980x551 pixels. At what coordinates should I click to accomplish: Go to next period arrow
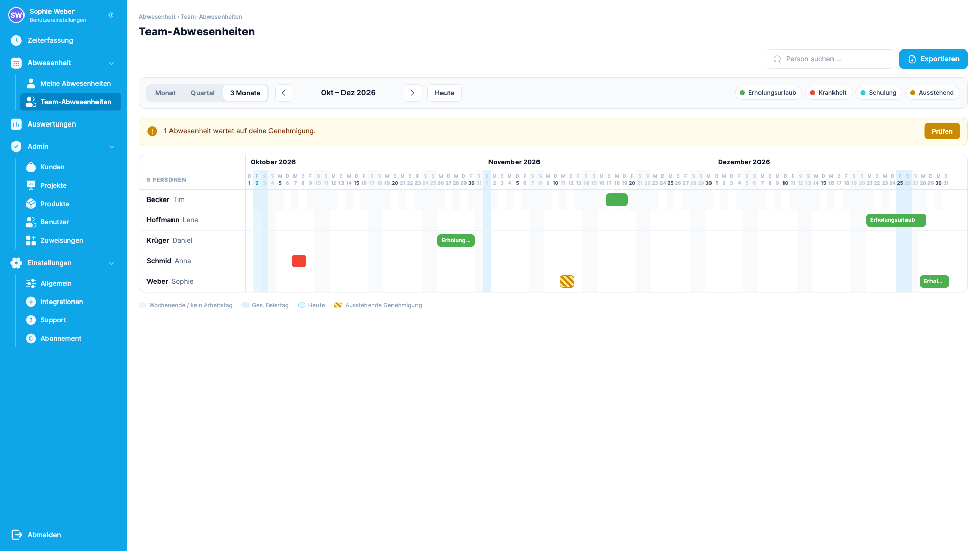[412, 93]
